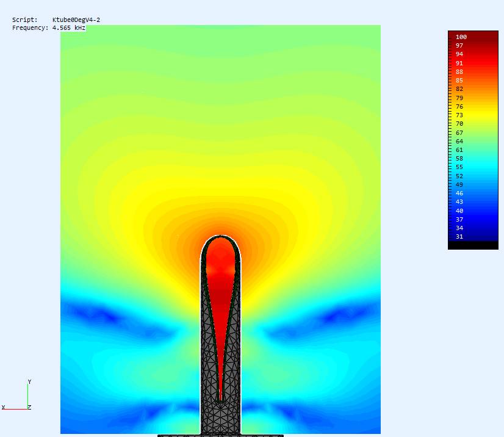Viewport: 504px width, 437px height.
Task: Click the Frequency: label
Action: click(x=31, y=28)
